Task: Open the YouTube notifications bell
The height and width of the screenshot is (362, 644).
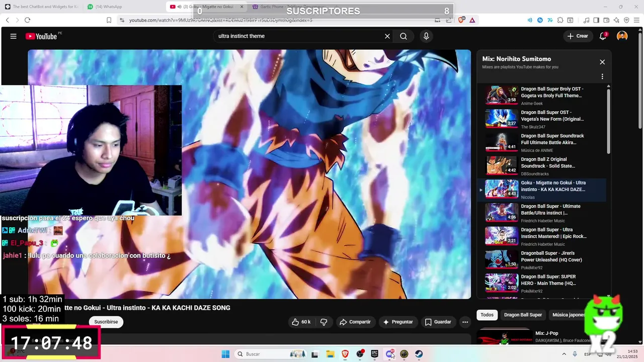Action: tap(603, 36)
